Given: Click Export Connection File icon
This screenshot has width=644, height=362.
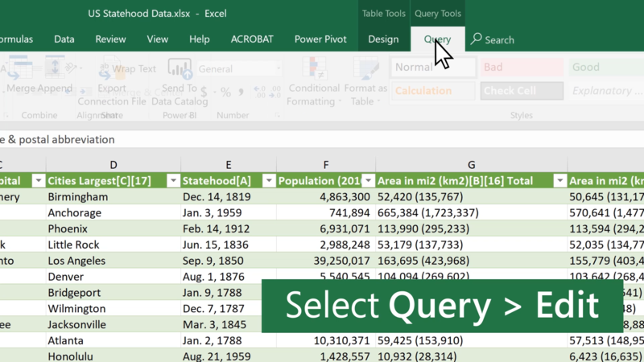Looking at the screenshot, I should pyautogui.click(x=110, y=68).
